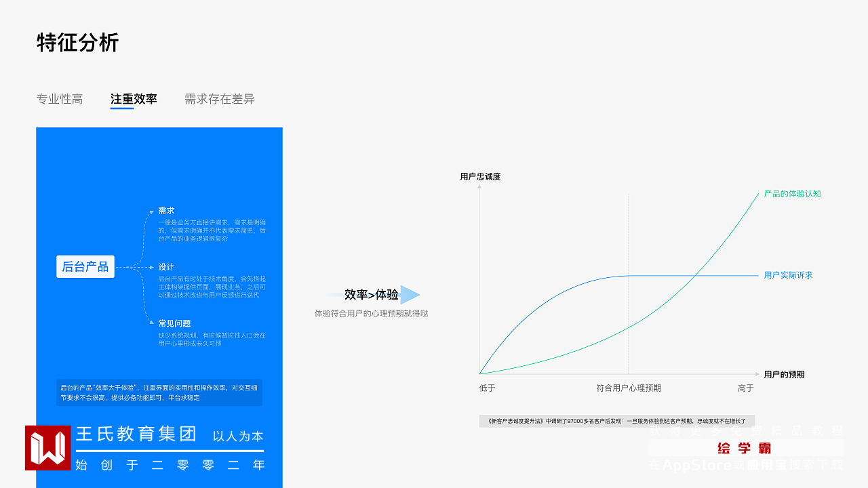
Task: Select the 需求 heading
Action: pos(166,211)
